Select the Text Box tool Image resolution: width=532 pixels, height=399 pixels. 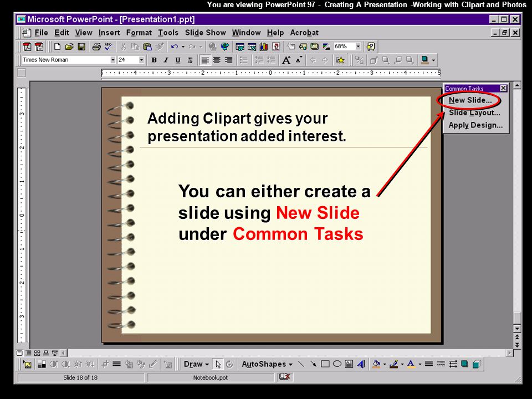click(x=349, y=364)
